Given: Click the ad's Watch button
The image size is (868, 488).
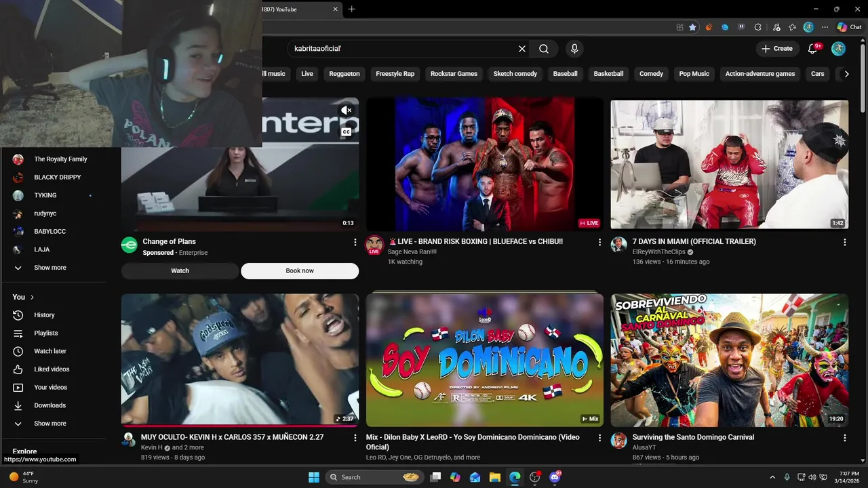Looking at the screenshot, I should [180, 271].
